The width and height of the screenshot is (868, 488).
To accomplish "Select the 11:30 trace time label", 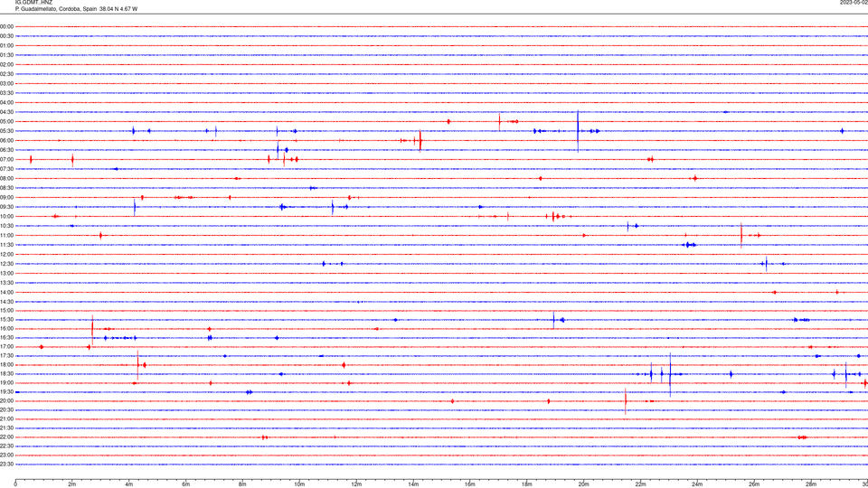I will click(6, 245).
